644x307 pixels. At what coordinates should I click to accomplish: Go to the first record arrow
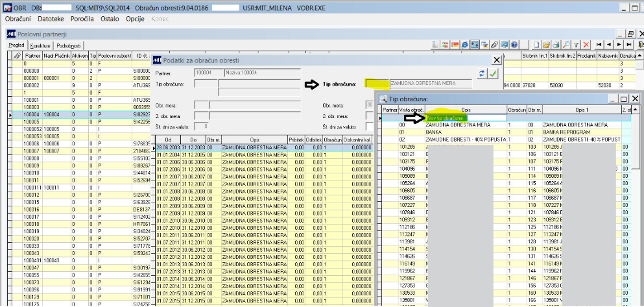(x=599, y=44)
